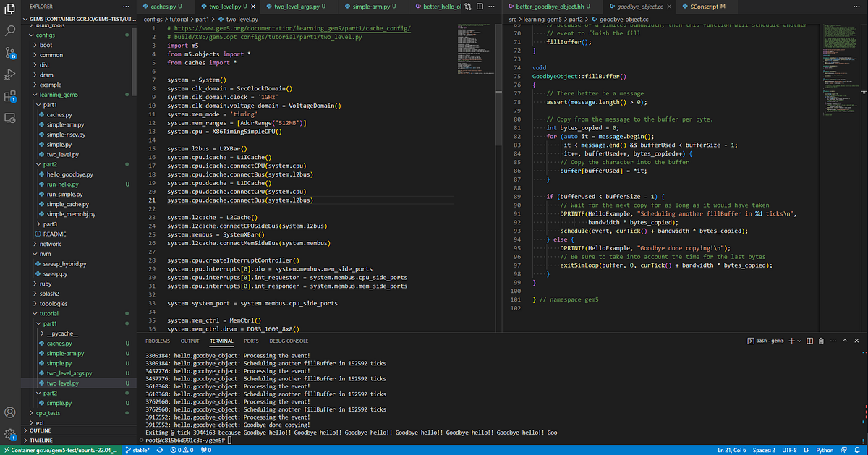
Task: Open the Search view in activity bar
Action: (x=10, y=30)
